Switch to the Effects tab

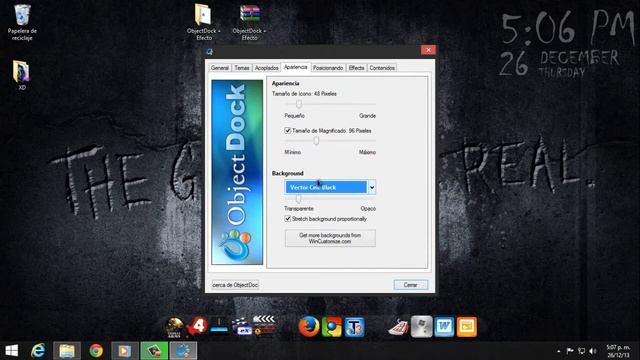point(356,68)
